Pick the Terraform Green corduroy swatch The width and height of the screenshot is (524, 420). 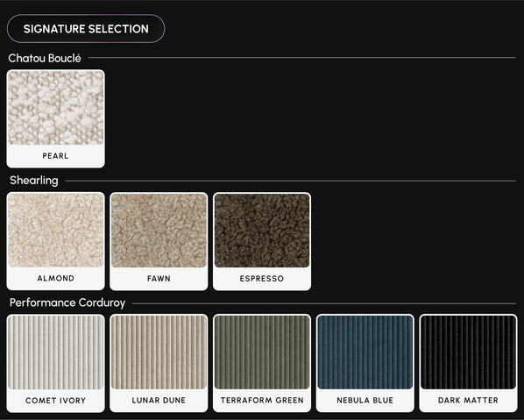coord(262,364)
